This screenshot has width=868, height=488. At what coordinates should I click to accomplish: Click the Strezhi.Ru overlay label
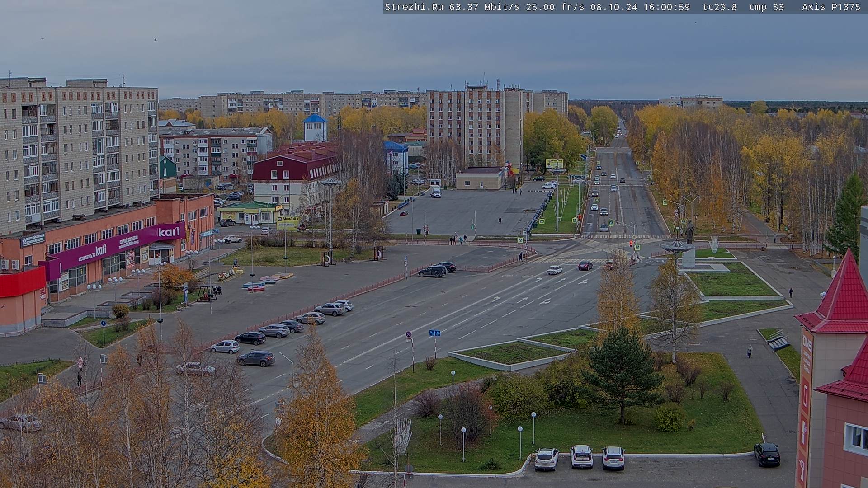(x=414, y=7)
